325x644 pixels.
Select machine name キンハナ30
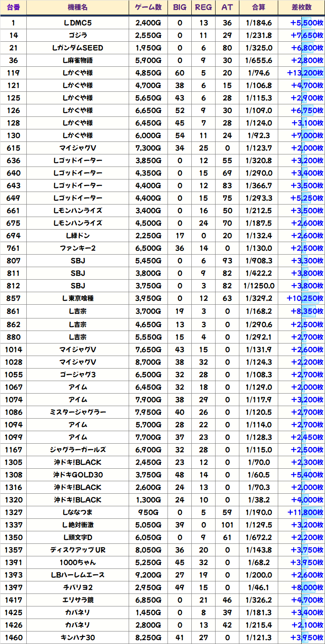pyautogui.click(x=78, y=637)
